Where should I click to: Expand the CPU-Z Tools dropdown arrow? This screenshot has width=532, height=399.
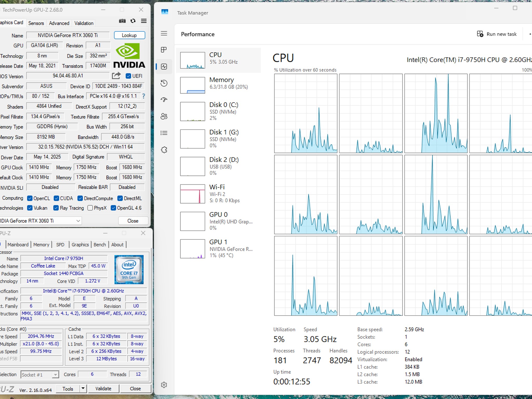click(83, 389)
